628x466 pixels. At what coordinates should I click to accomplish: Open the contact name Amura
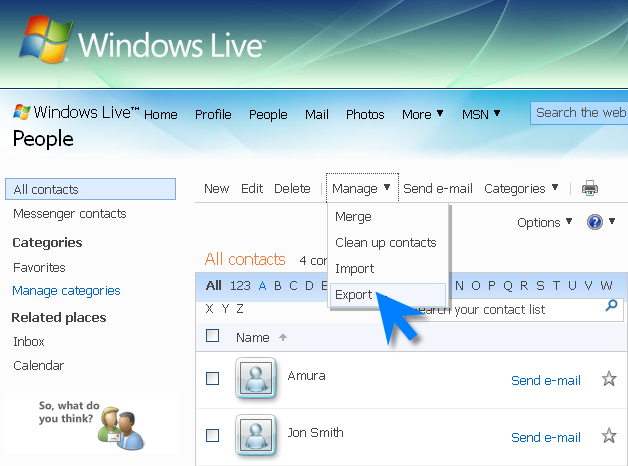[x=306, y=376]
